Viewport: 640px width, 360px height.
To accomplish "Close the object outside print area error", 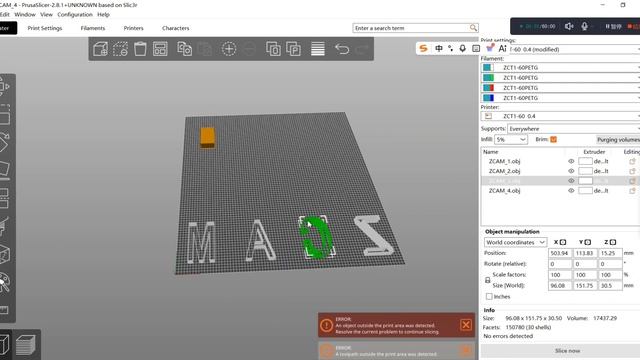I will (x=466, y=325).
